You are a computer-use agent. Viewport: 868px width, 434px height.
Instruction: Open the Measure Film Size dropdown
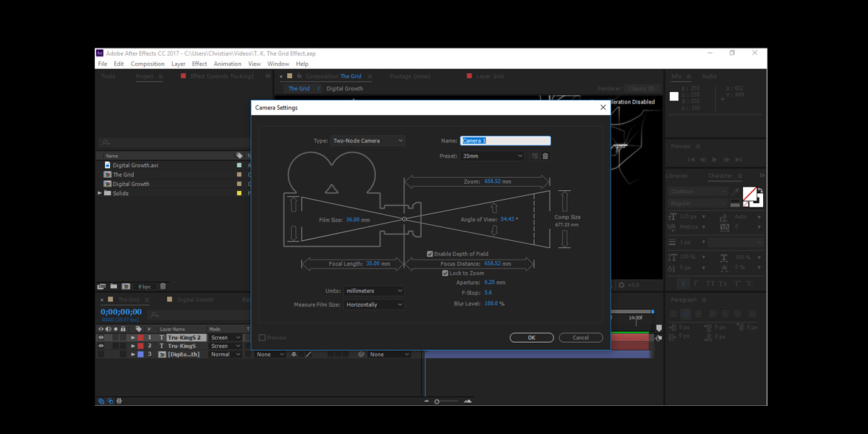[x=374, y=305]
